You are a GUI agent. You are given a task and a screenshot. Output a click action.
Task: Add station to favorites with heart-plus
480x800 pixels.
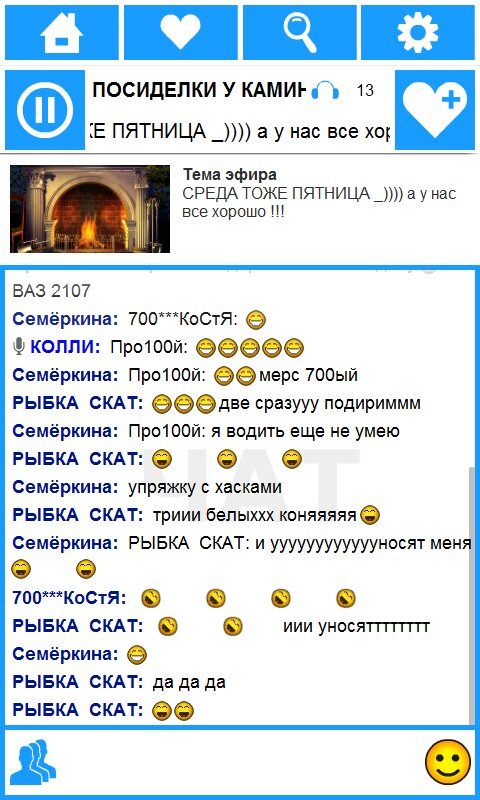[435, 110]
